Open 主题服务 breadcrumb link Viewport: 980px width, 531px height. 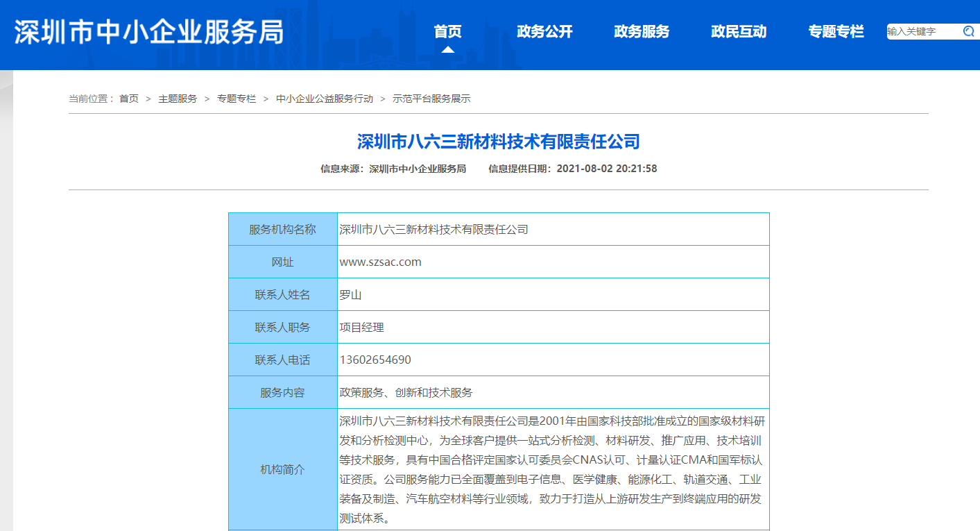tap(178, 99)
